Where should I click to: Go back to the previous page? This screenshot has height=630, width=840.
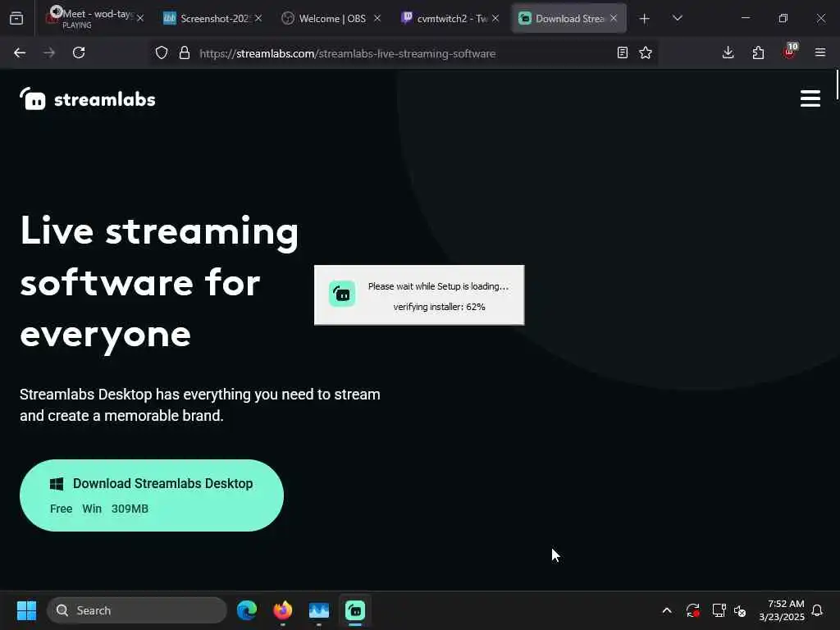pos(20,52)
